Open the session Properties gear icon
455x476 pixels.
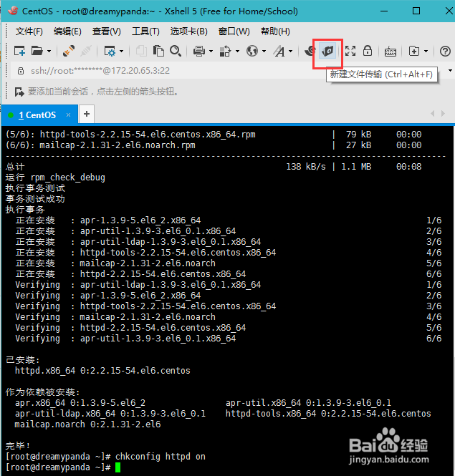(x=110, y=51)
